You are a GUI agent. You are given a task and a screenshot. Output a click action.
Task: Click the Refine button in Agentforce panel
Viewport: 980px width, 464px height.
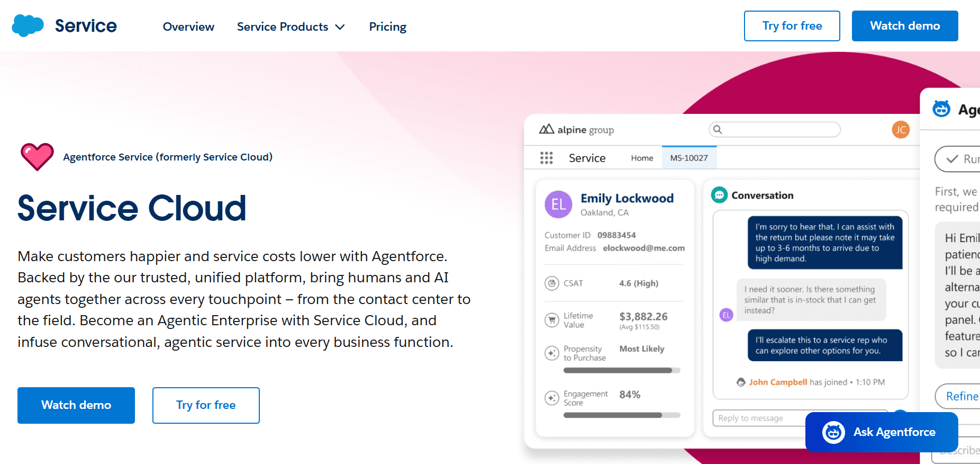coord(958,396)
